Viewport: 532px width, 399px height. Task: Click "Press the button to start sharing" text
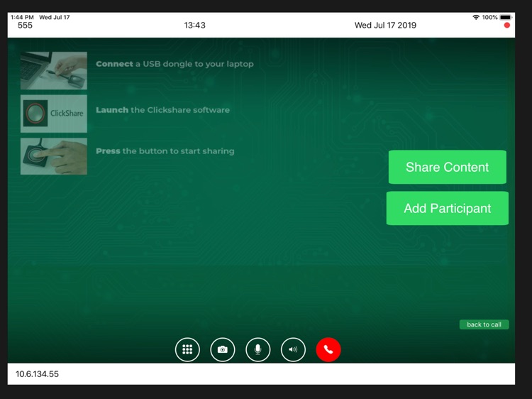[165, 151]
